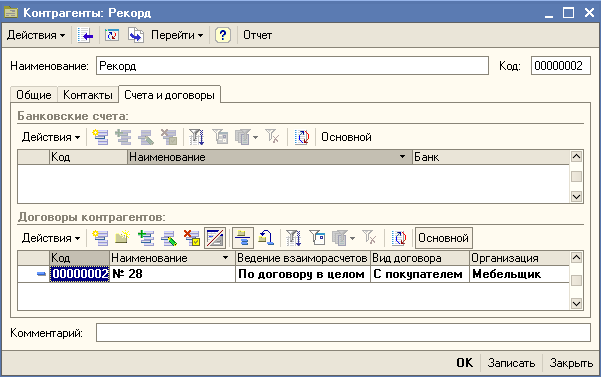Expand filter history arrow in bank accounts toolbar
Screen dimensions: 601x377
256,137
